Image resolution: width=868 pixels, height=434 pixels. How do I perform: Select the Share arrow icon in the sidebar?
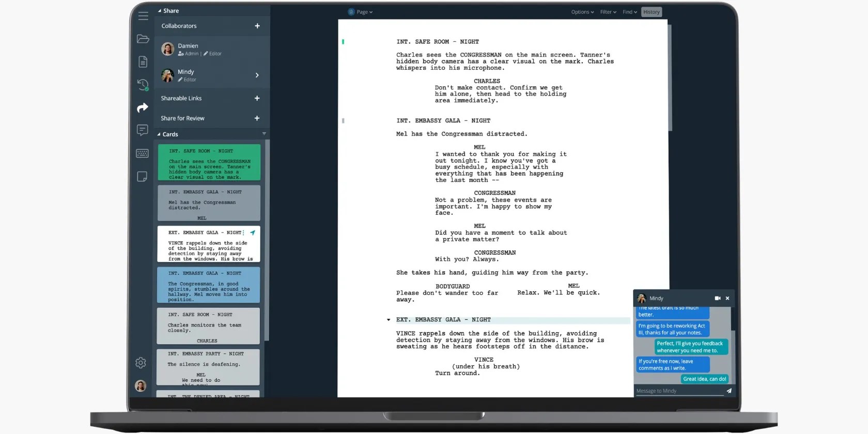(143, 107)
